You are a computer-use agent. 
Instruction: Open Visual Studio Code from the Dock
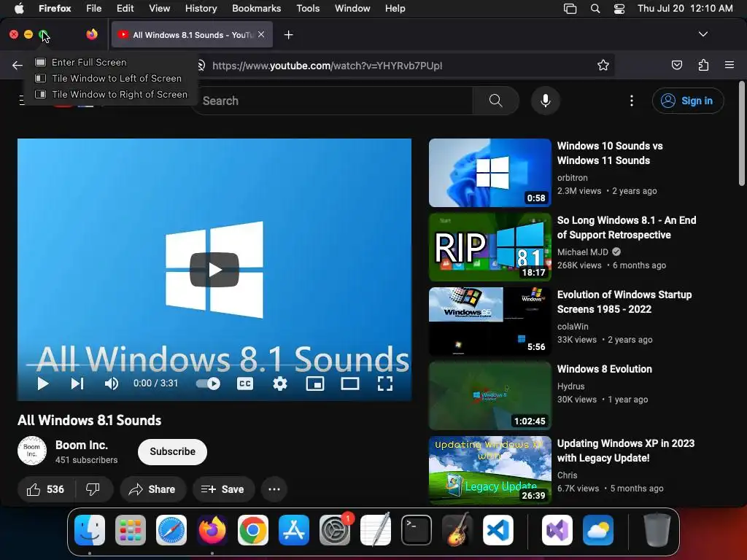pos(498,530)
